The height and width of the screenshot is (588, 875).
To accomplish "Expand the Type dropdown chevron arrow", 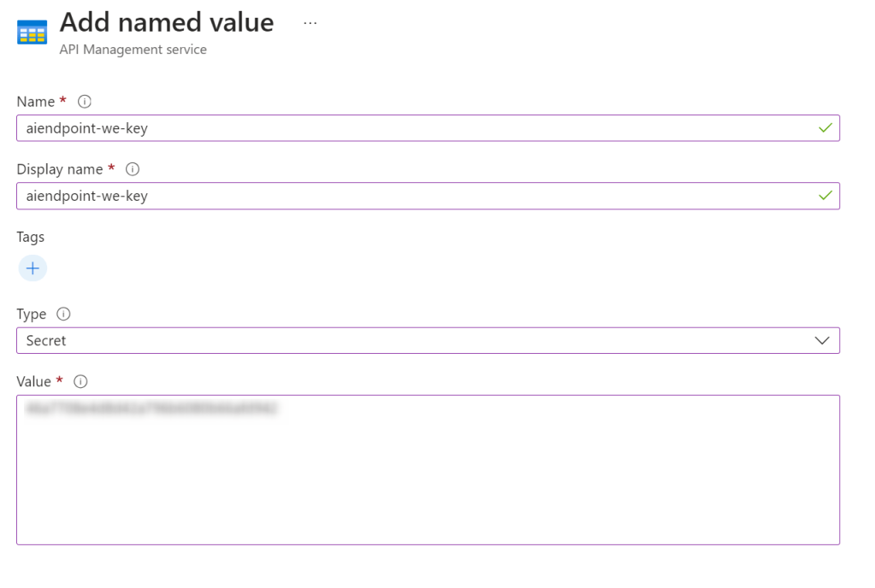I will 822,340.
